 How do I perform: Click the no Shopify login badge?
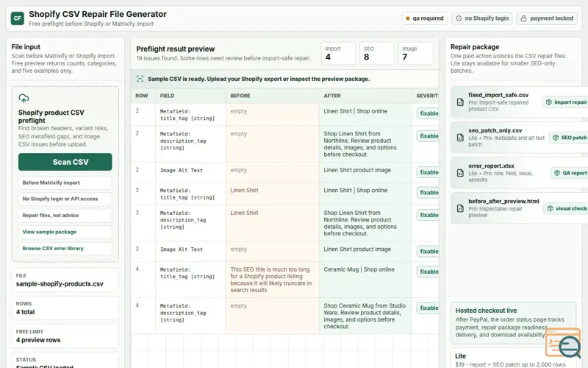click(482, 18)
